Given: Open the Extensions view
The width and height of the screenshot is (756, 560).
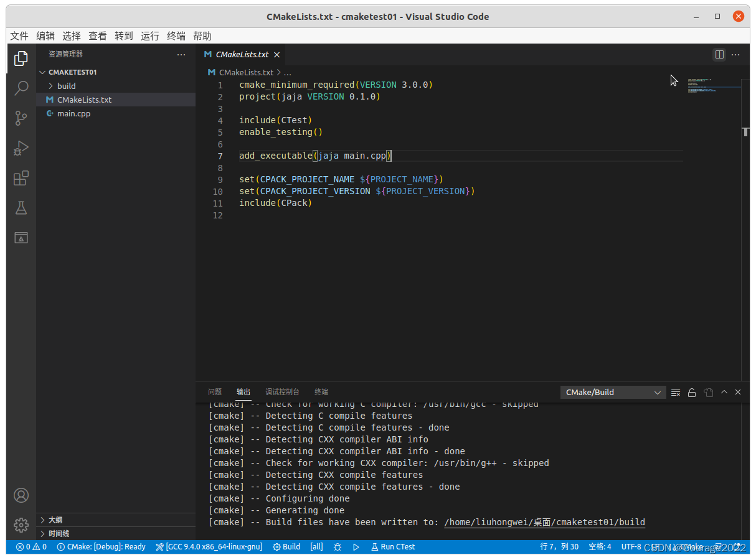Looking at the screenshot, I should click(x=21, y=179).
